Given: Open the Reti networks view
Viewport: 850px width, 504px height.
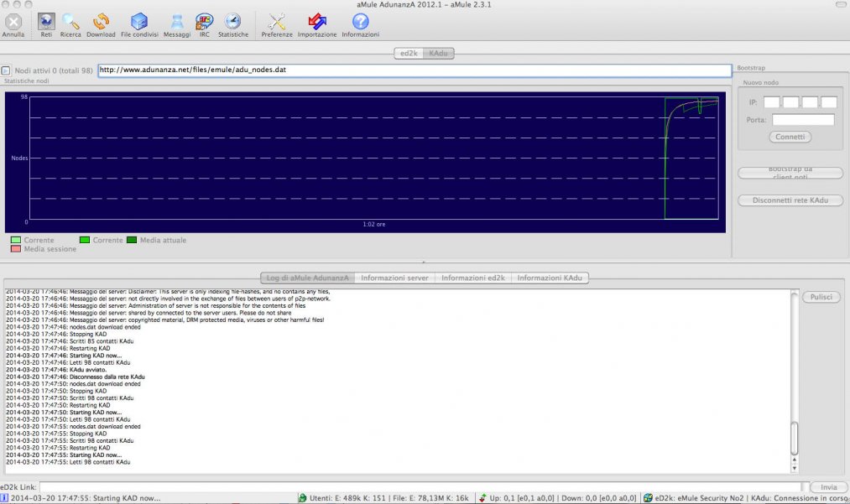Looking at the screenshot, I should click(x=46, y=22).
